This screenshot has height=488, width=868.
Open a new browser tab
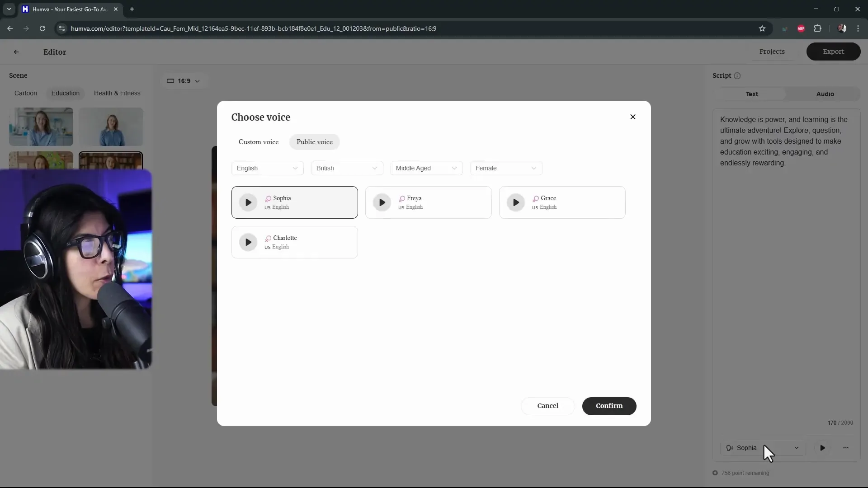point(132,9)
